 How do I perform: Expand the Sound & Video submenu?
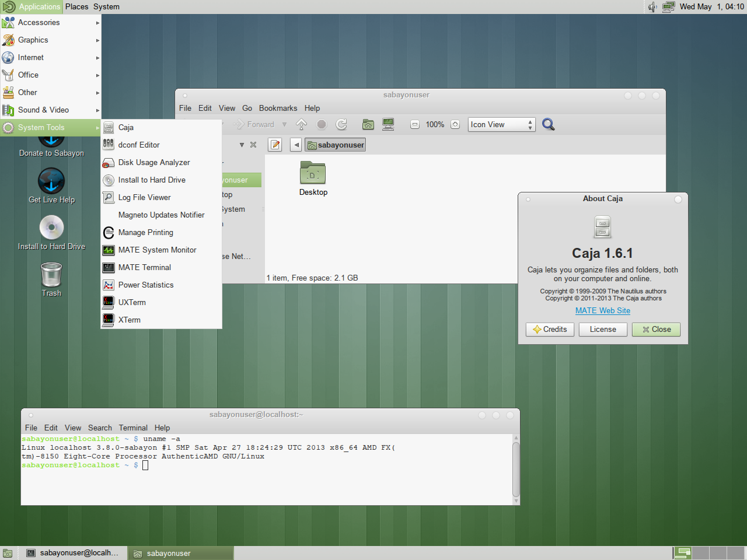pyautogui.click(x=51, y=110)
